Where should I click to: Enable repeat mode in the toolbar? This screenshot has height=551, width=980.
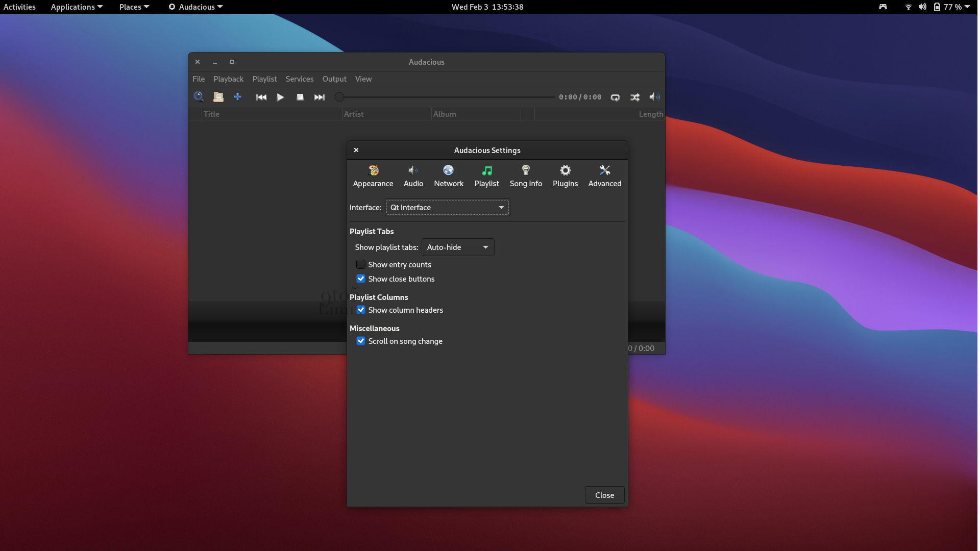click(x=615, y=97)
